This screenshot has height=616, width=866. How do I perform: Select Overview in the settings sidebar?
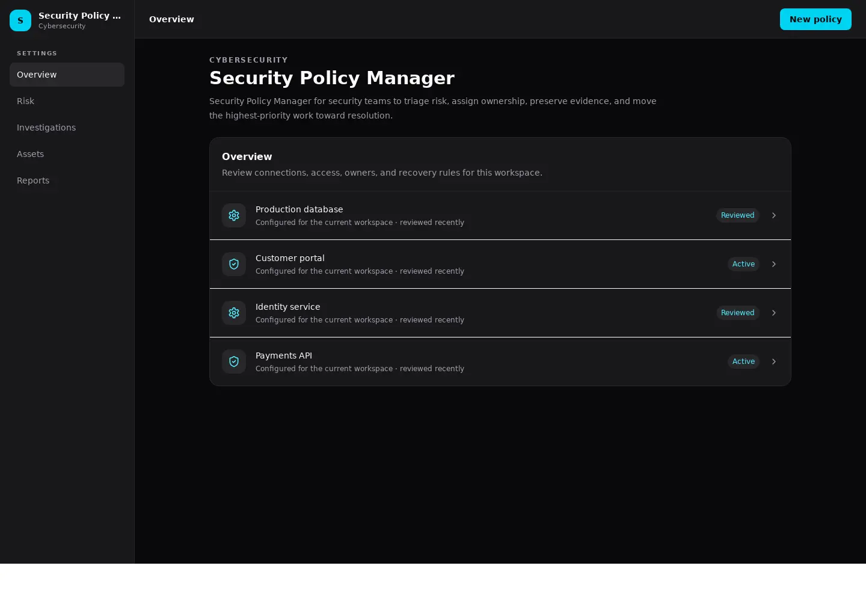pos(67,75)
